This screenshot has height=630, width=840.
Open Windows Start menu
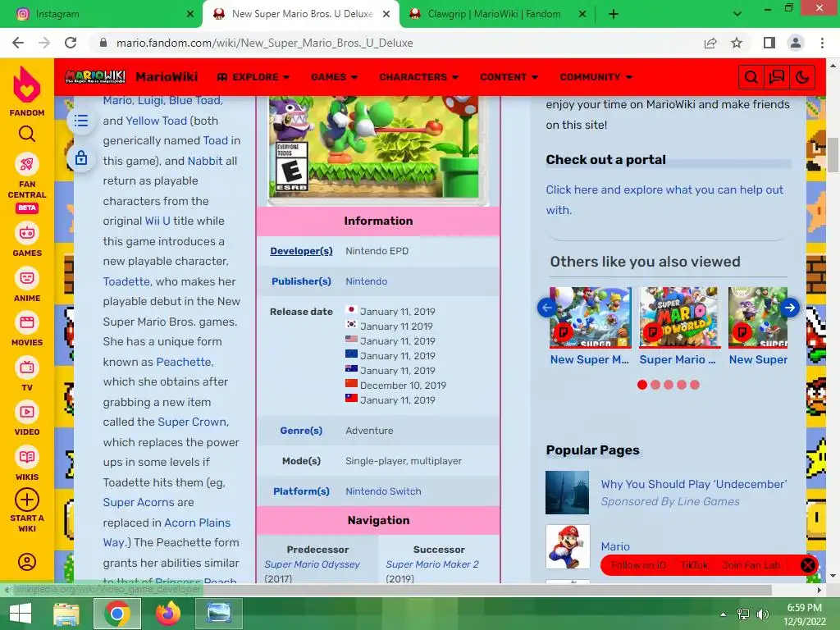[x=21, y=614]
